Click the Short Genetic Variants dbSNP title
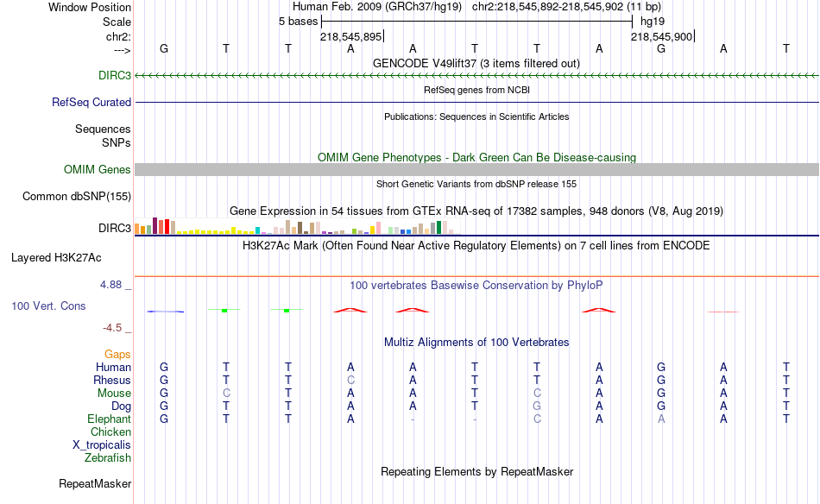The width and height of the screenshot is (820, 504). (x=476, y=184)
